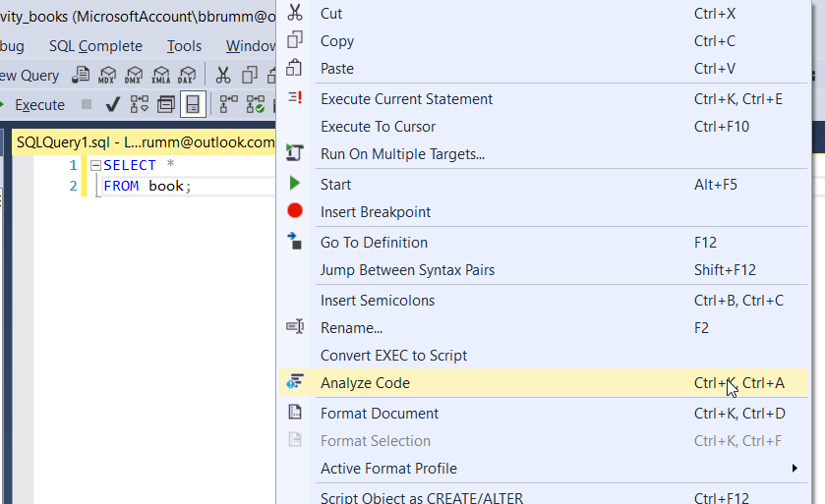Click the XMLA query toolbar icon
The height and width of the screenshot is (504, 825).
click(x=159, y=76)
